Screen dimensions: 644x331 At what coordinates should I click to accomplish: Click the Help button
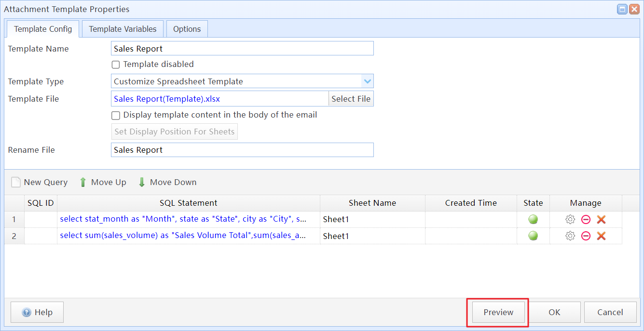(37, 312)
